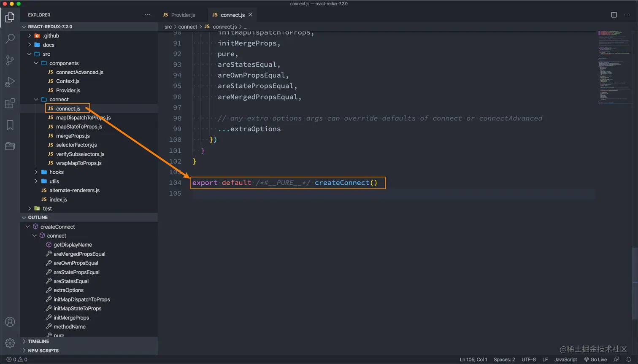This screenshot has width=638, height=364.
Task: Click connect folder in the breadcrumb
Action: pyautogui.click(x=187, y=27)
